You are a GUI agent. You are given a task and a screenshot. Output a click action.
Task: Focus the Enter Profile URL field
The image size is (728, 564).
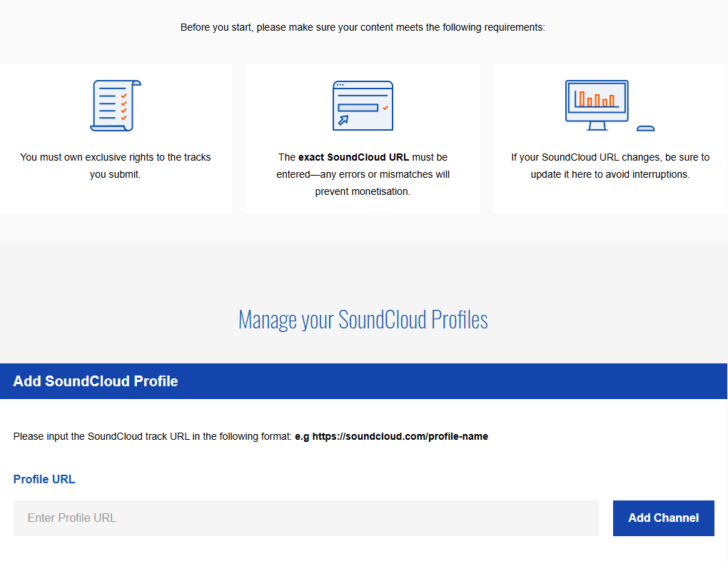pos(305,518)
